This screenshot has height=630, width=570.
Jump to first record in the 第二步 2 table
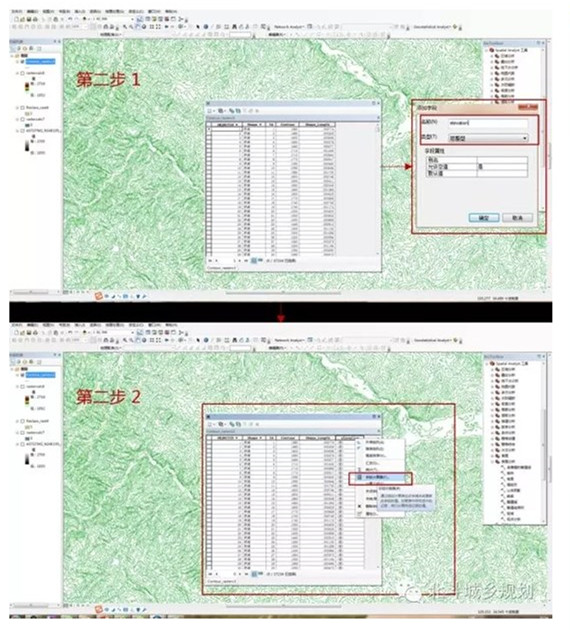coord(210,574)
